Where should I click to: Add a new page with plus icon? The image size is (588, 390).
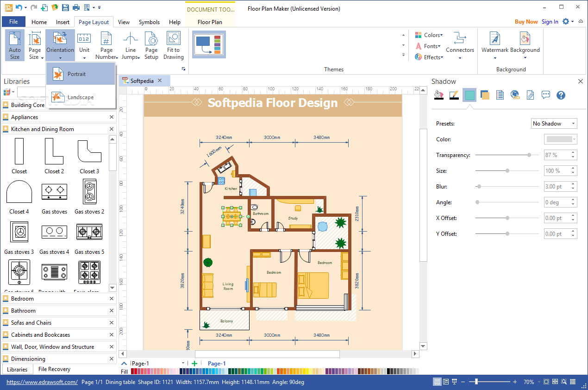(x=194, y=364)
